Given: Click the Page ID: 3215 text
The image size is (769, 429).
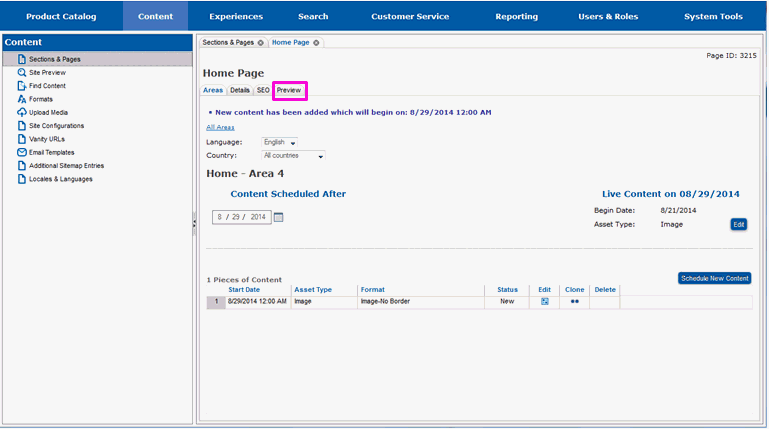Looking at the screenshot, I should tap(731, 56).
